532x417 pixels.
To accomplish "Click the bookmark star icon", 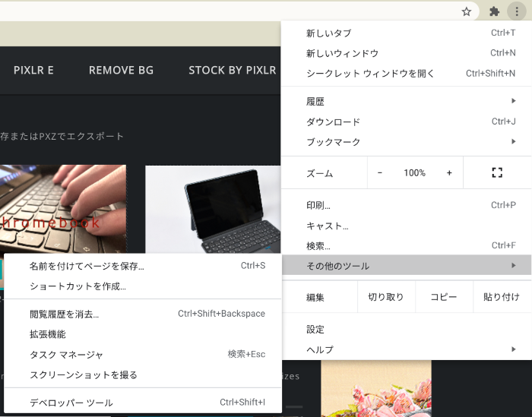I will 467,12.
